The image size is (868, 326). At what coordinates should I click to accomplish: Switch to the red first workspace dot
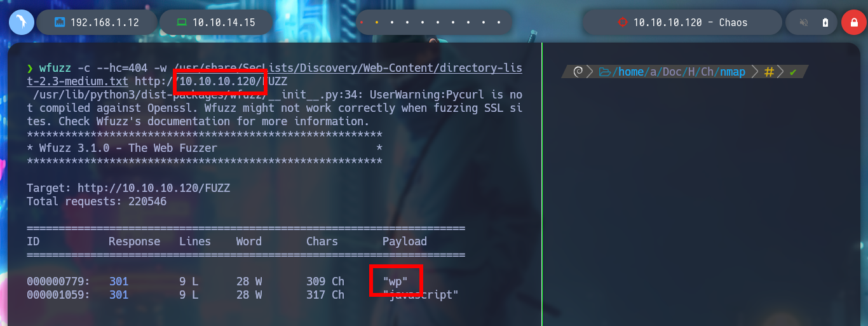361,22
